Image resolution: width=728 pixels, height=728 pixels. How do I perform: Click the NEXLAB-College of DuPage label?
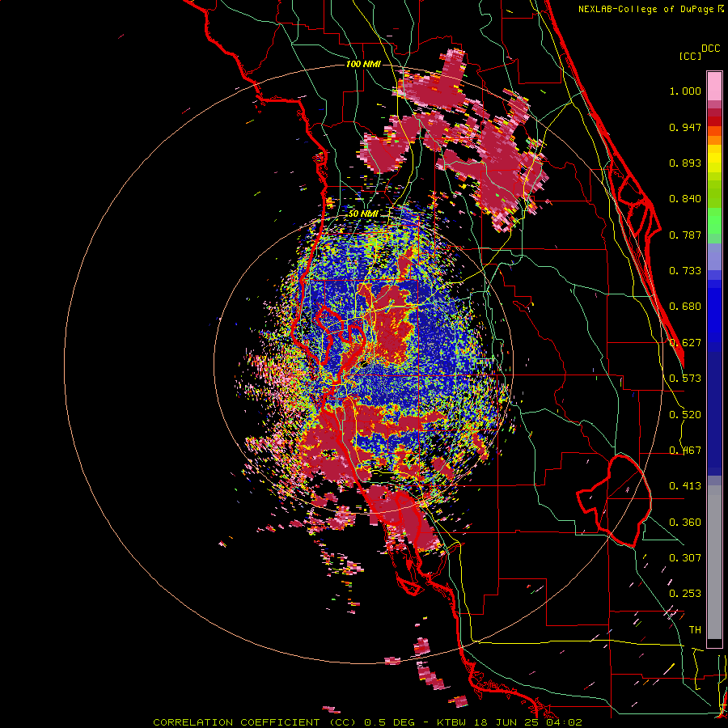pyautogui.click(x=646, y=9)
